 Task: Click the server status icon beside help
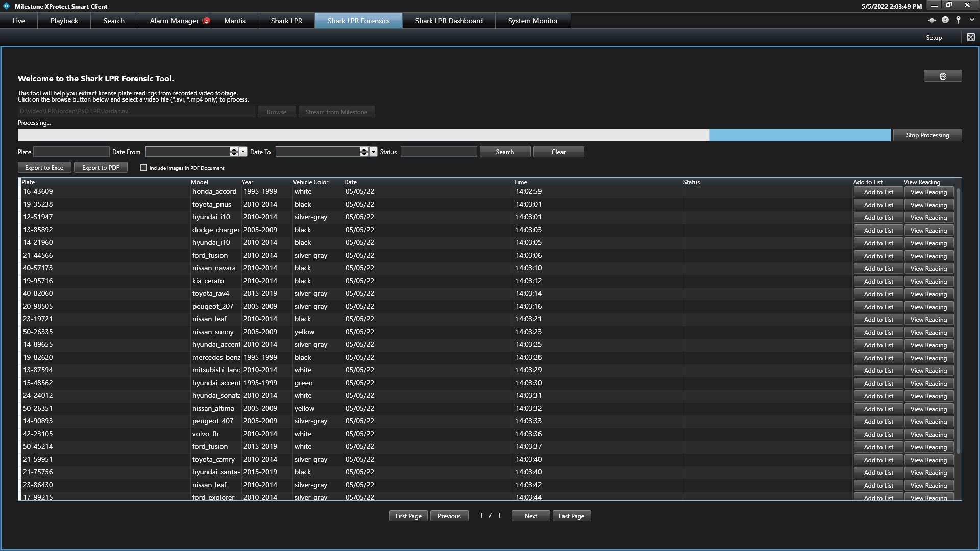[x=932, y=20]
